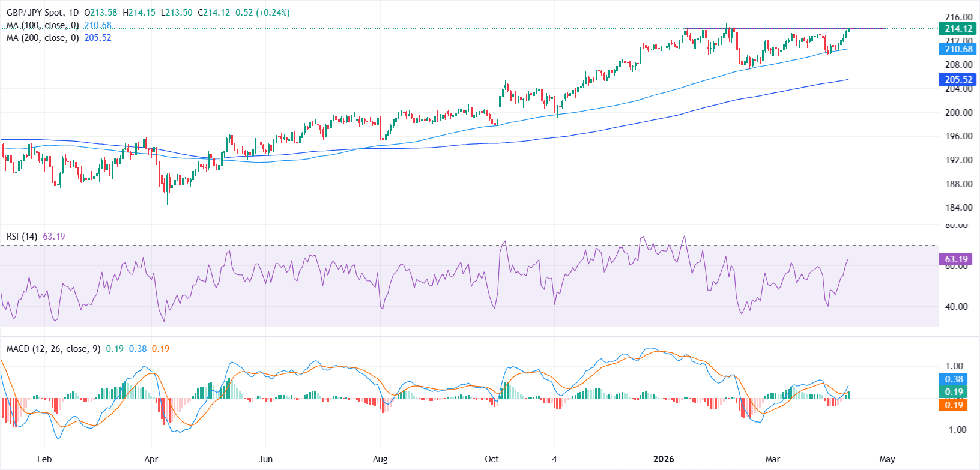
Task: Select the purple horizontal resistance line
Action: point(781,28)
